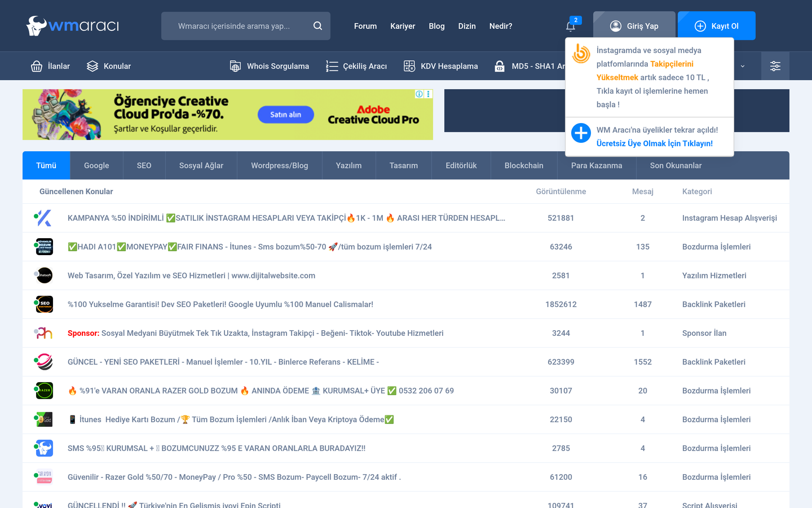Click view count 1852612
Viewport: 812px width, 508px height.
(561, 304)
